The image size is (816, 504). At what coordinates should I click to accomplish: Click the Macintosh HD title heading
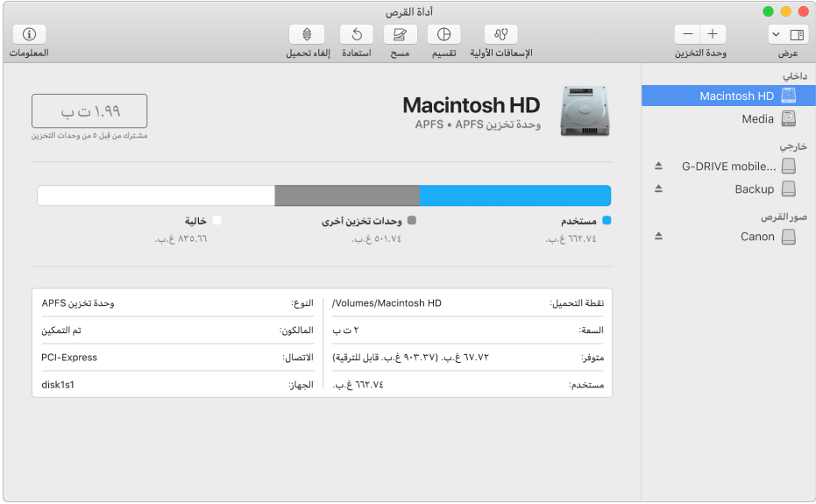point(472,105)
